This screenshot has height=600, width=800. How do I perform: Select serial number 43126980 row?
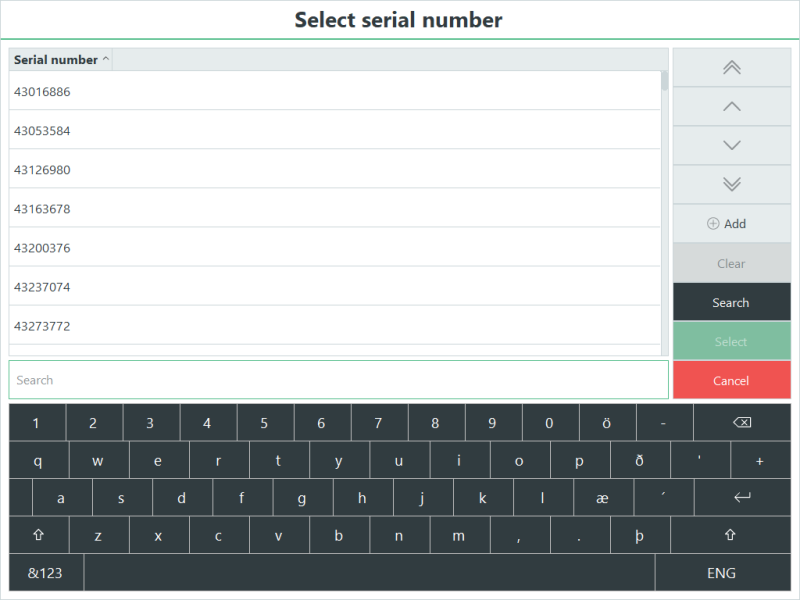[x=335, y=169]
